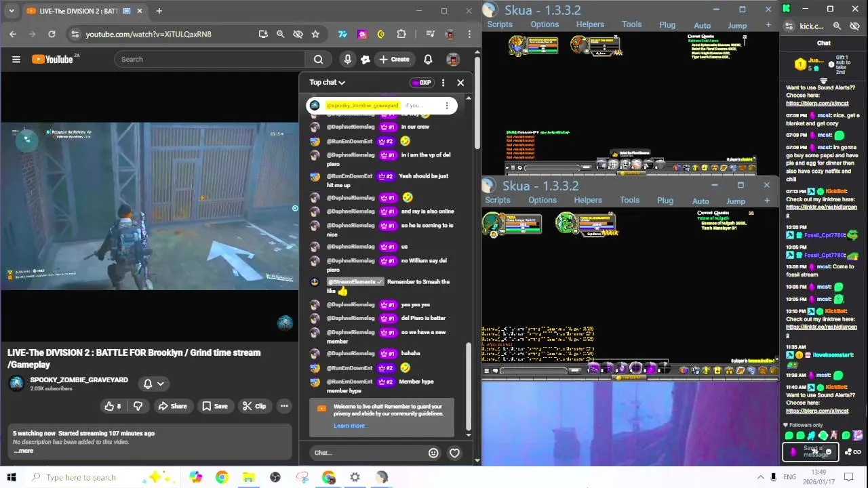This screenshot has height=488, width=868.
Task: Bookmark this page with the star icon
Action: 315,34
